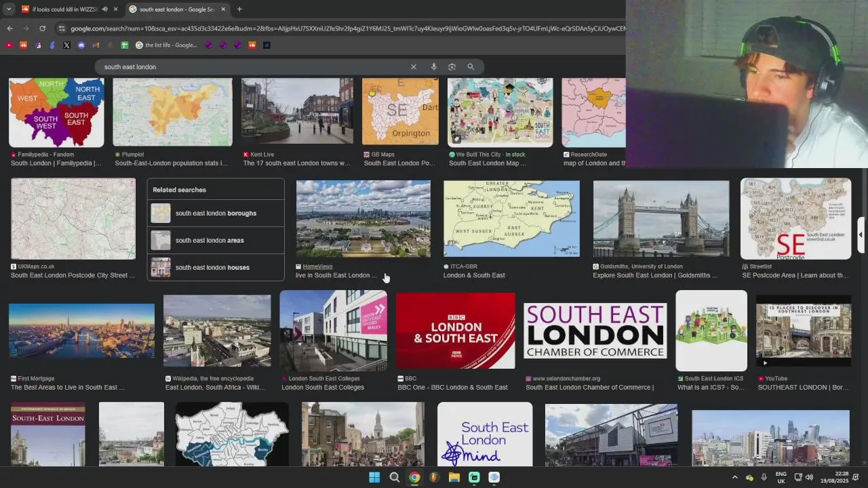Open the South East London Chamber of Commerce logo
Screen dimensions: 868x488
tap(595, 331)
